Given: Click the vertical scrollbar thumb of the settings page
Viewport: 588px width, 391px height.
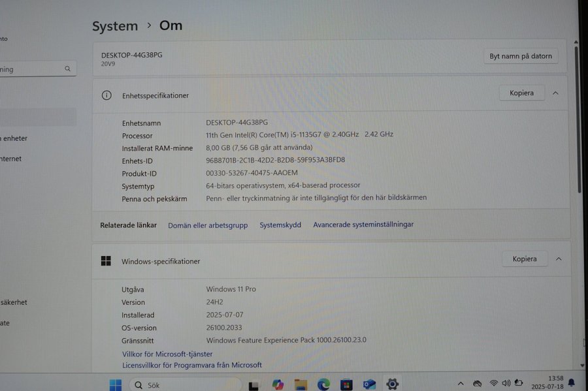Looking at the screenshot, I should [x=578, y=119].
